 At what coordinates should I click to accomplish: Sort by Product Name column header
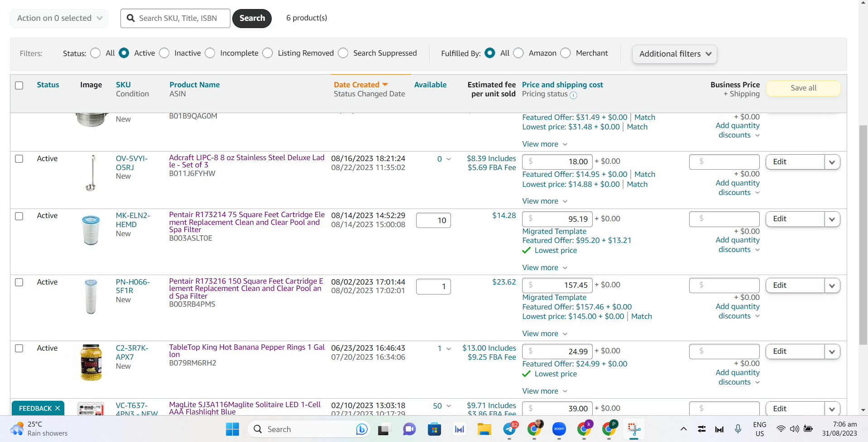(x=194, y=85)
